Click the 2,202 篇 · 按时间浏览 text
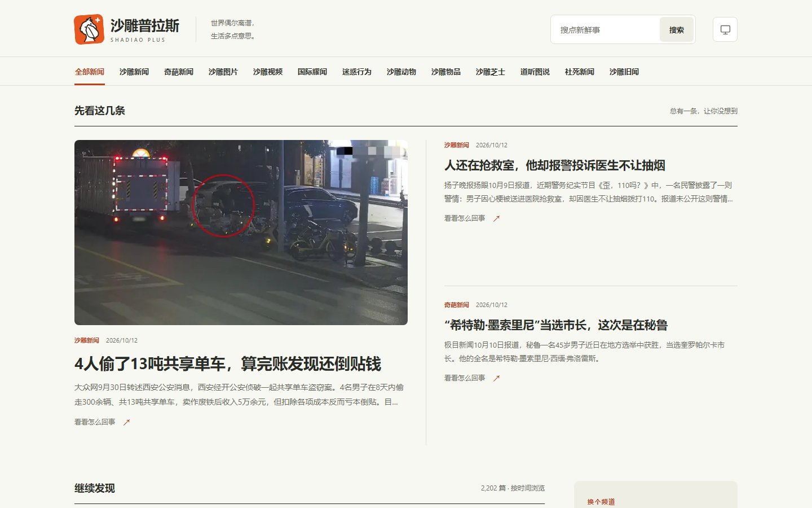812x508 pixels. click(513, 488)
